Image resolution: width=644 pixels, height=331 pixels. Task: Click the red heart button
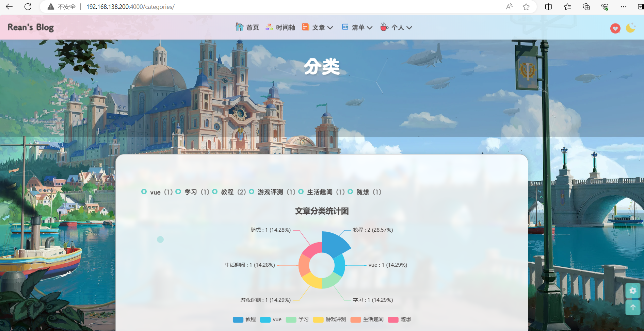pyautogui.click(x=615, y=28)
